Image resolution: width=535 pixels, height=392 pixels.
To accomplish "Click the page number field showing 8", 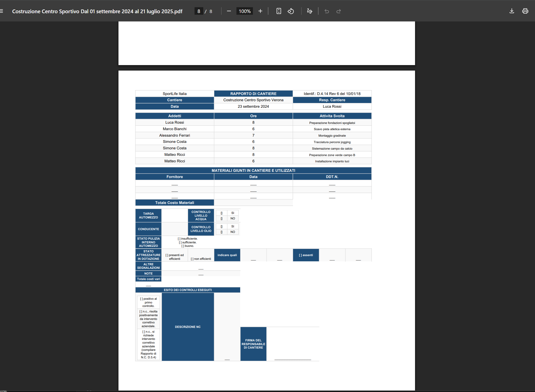I will click(199, 11).
